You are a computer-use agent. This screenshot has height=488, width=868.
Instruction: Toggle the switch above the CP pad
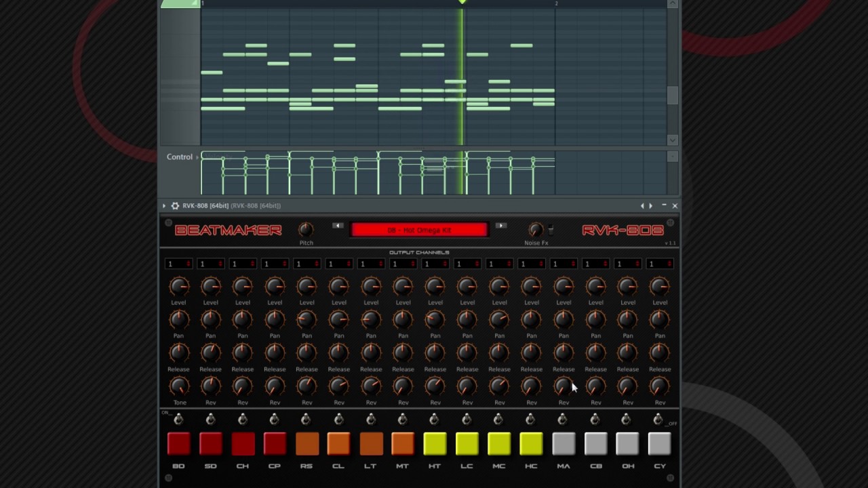274,420
